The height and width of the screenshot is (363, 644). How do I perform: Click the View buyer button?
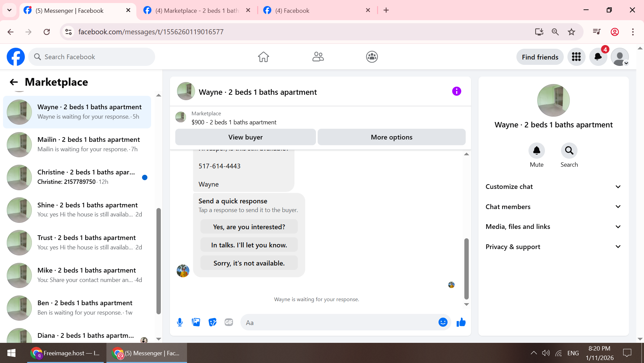coord(245,137)
